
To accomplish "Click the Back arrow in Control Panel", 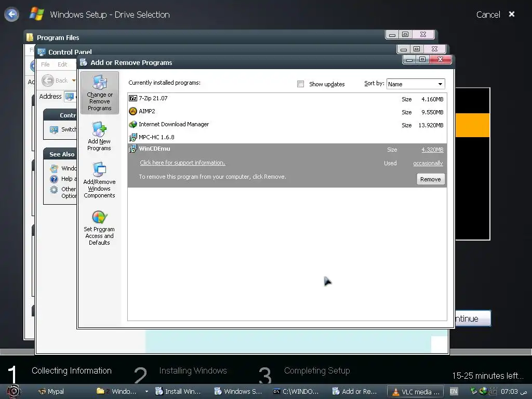I will pos(48,81).
